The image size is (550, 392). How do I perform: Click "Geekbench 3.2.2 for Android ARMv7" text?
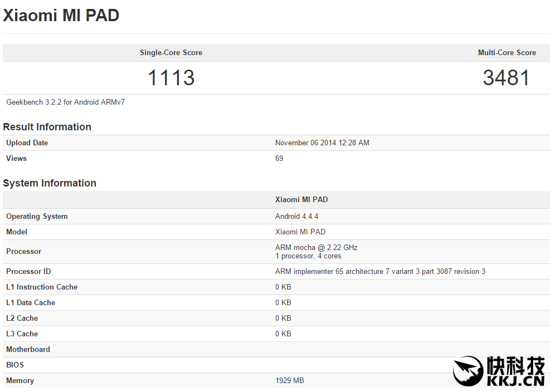click(66, 102)
